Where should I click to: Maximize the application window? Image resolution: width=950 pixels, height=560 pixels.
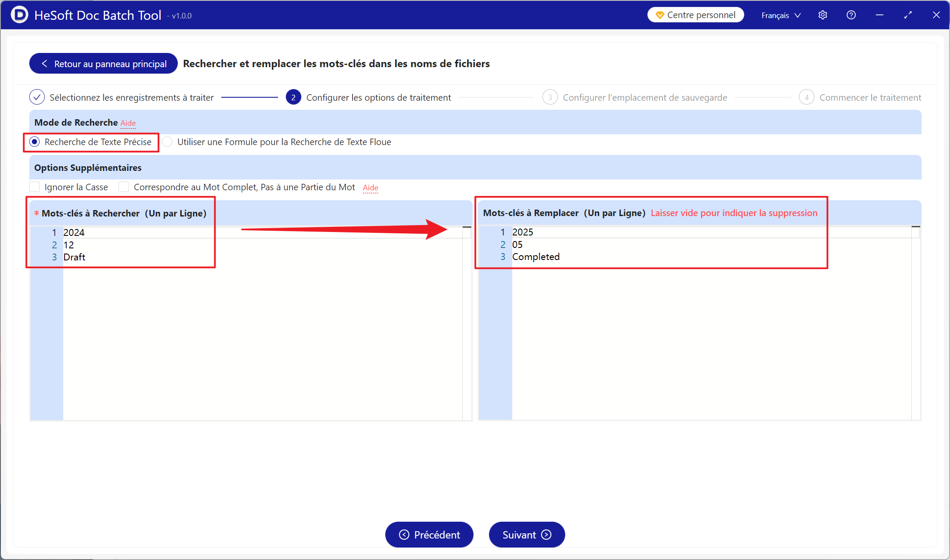pos(908,15)
